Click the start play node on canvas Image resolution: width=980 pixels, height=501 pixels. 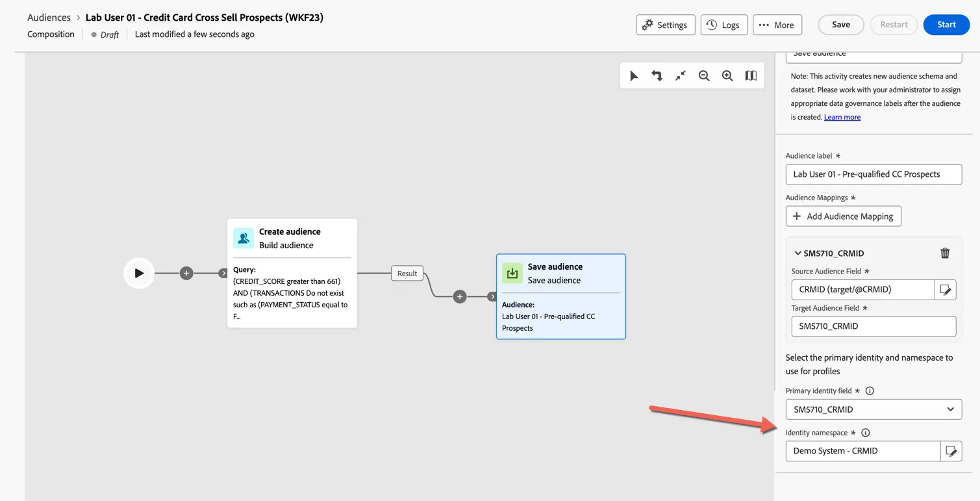[139, 273]
